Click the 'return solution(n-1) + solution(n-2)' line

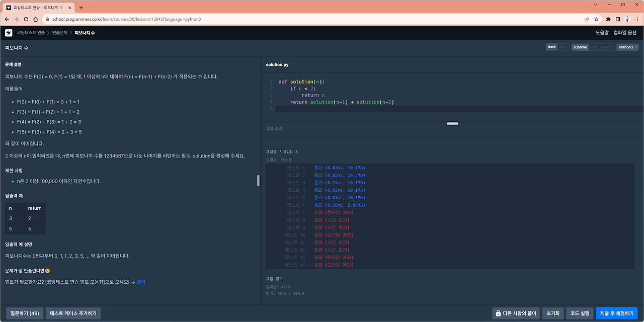point(342,102)
